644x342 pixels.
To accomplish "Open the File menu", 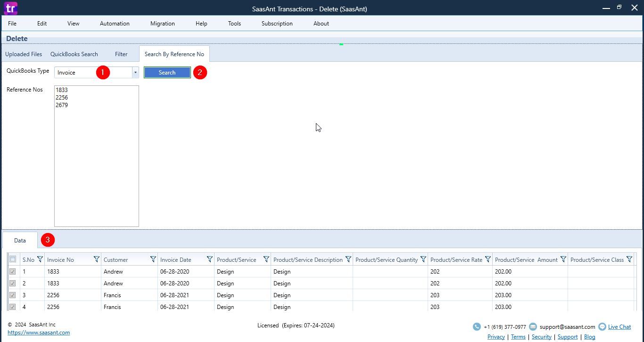I will click(12, 24).
